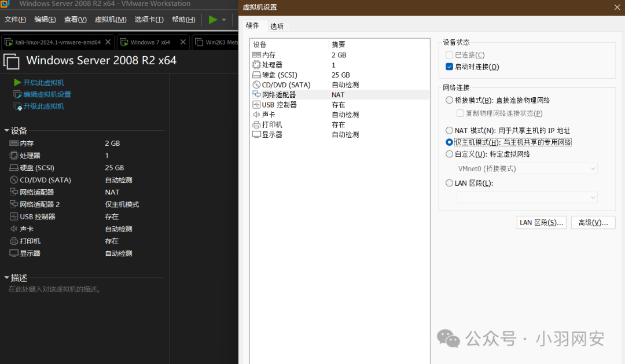Switch to the Win2K3 Meta tab
Viewport: 625px width, 364px height.
pos(216,42)
